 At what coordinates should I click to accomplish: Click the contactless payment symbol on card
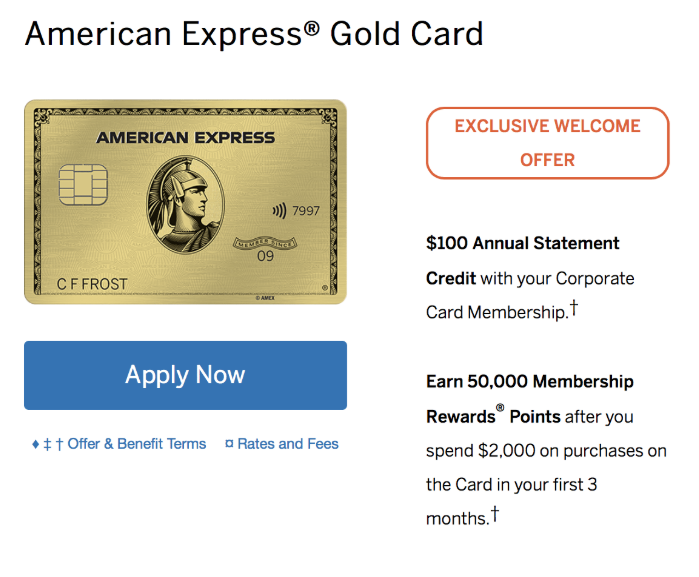277,212
